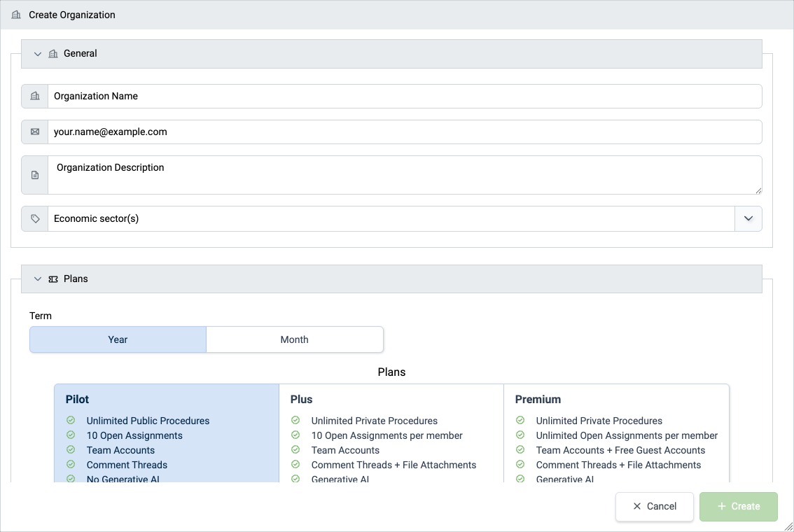Click the Team Accounts + Free Guest Accounts text
The image size is (794, 532).
tap(620, 450)
